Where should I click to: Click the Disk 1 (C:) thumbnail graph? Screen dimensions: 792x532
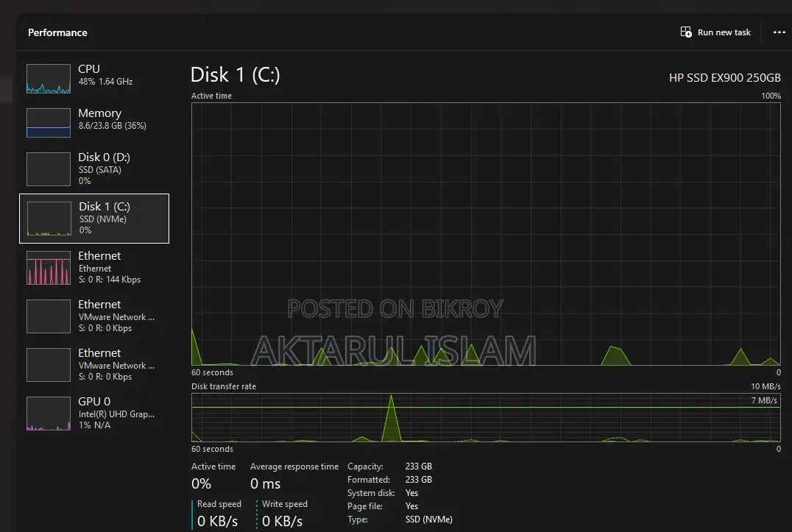49,219
